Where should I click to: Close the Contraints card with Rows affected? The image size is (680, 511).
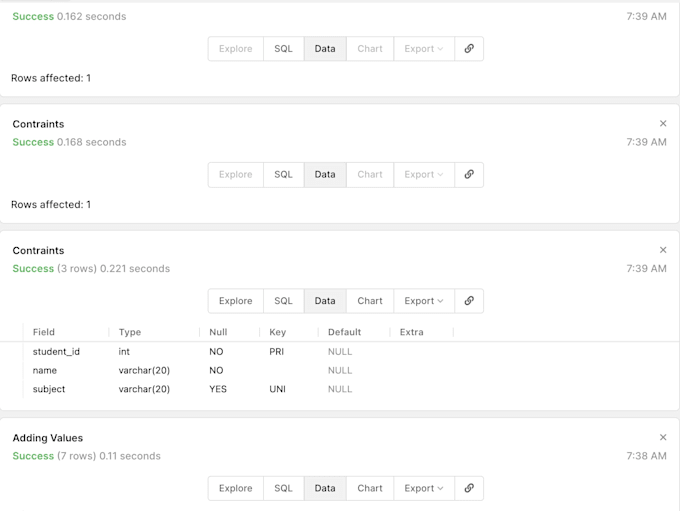click(663, 124)
